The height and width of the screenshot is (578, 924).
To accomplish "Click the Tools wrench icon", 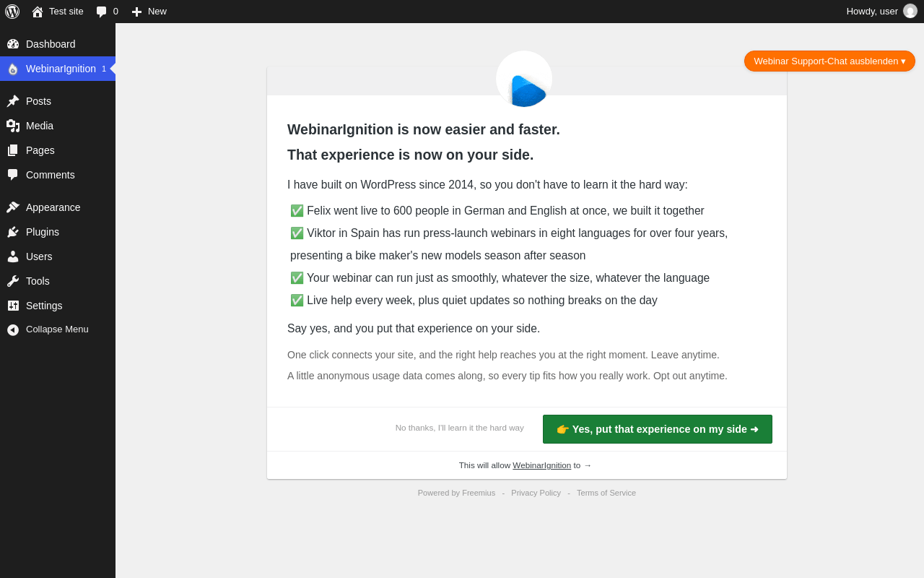I will 13,281.
